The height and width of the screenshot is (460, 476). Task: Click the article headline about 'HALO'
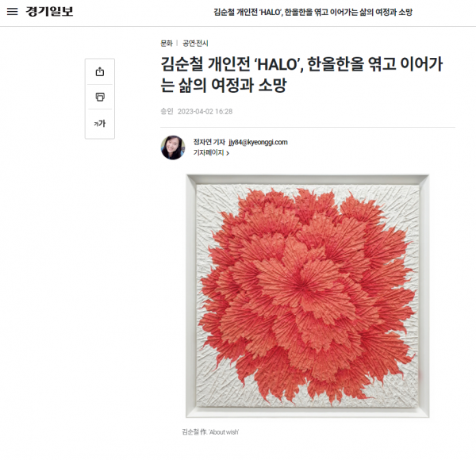pyautogui.click(x=301, y=75)
